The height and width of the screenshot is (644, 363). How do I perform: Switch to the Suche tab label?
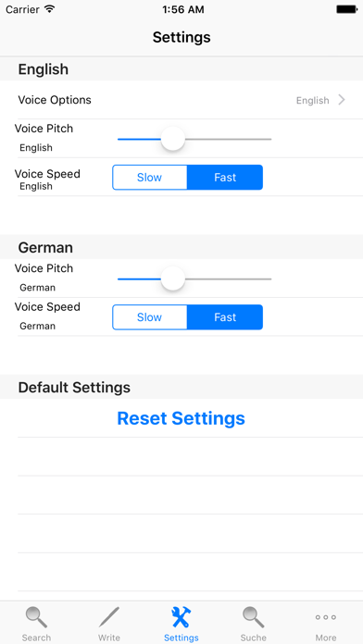[253, 638]
